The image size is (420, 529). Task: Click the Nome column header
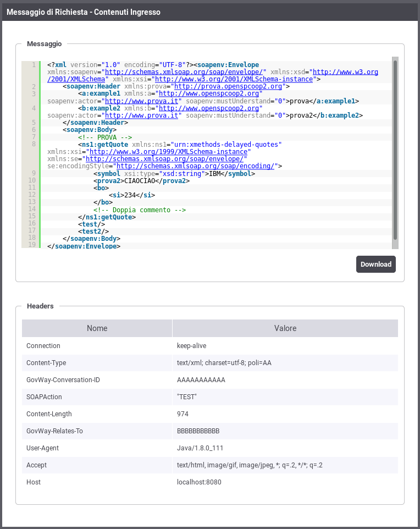point(97,328)
